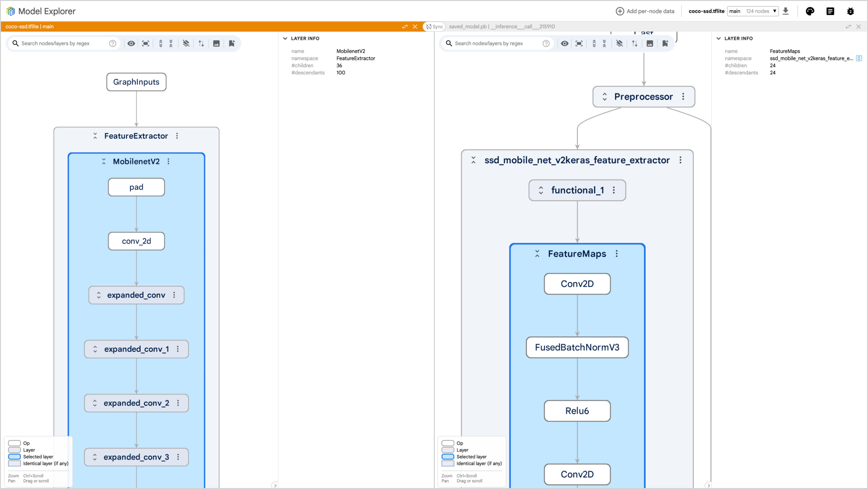Toggle flattened layers with the eye icon

tap(131, 43)
